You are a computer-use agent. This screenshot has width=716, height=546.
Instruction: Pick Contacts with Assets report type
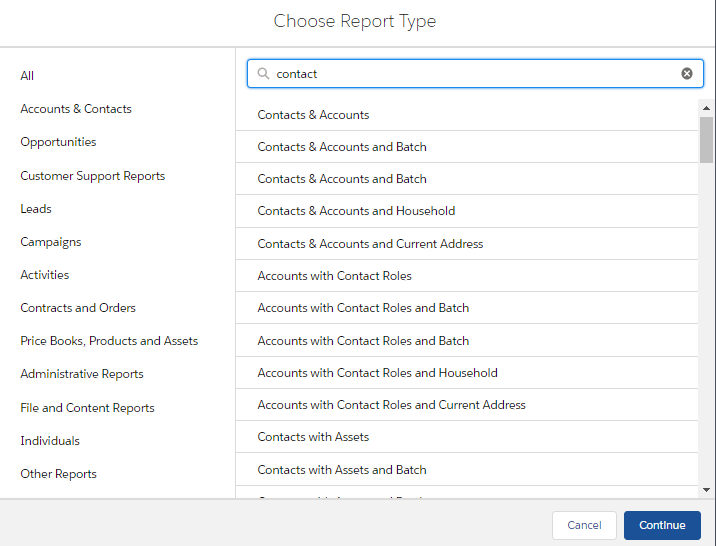tap(467, 437)
